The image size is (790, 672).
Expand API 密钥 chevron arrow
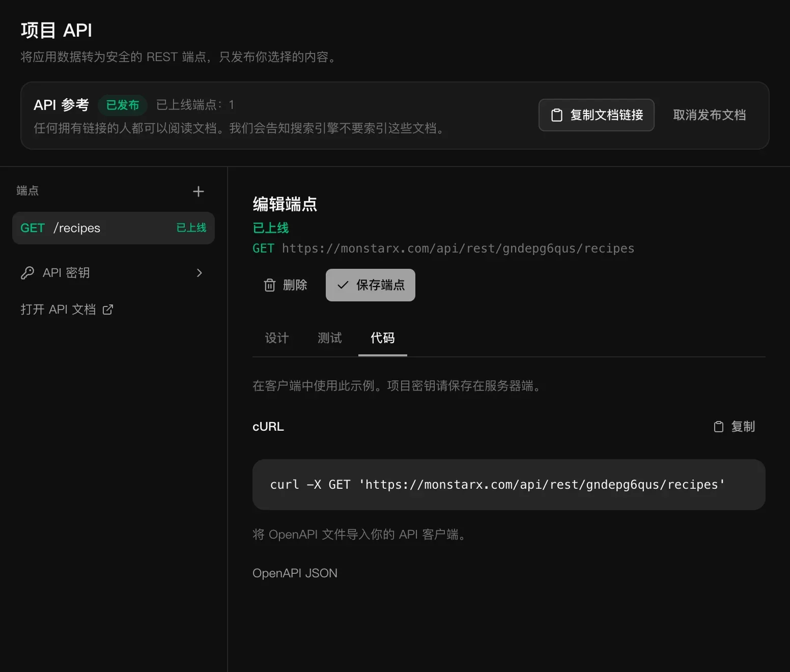[200, 273]
